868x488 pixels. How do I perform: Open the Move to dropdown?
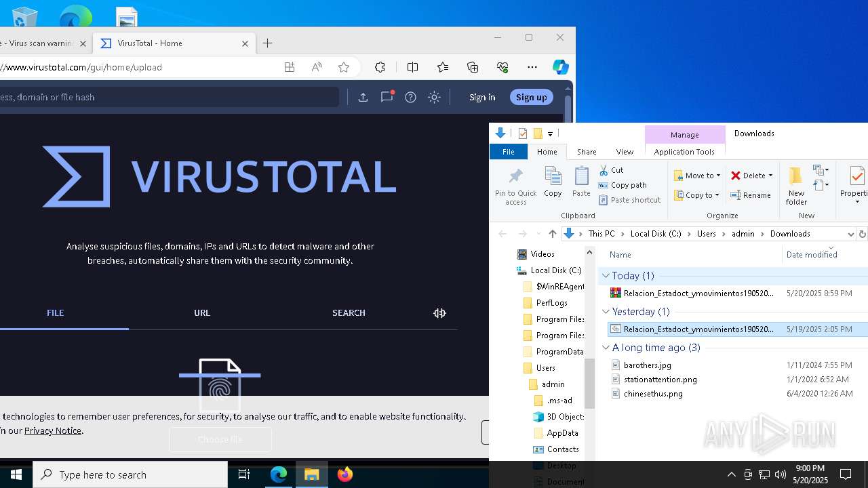(x=697, y=176)
